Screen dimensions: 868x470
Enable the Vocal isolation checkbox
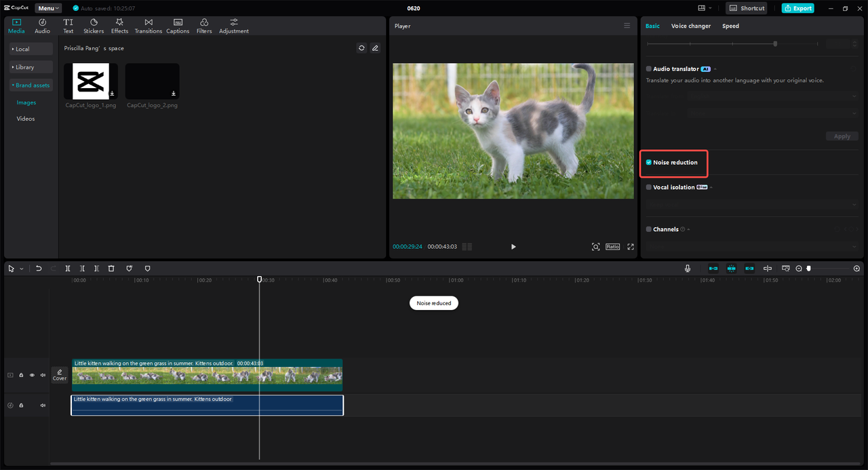coord(649,187)
